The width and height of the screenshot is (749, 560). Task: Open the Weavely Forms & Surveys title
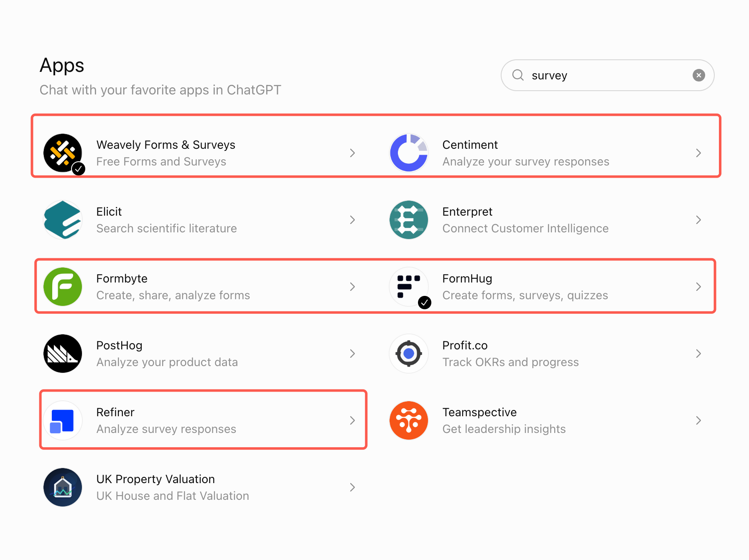(x=166, y=145)
